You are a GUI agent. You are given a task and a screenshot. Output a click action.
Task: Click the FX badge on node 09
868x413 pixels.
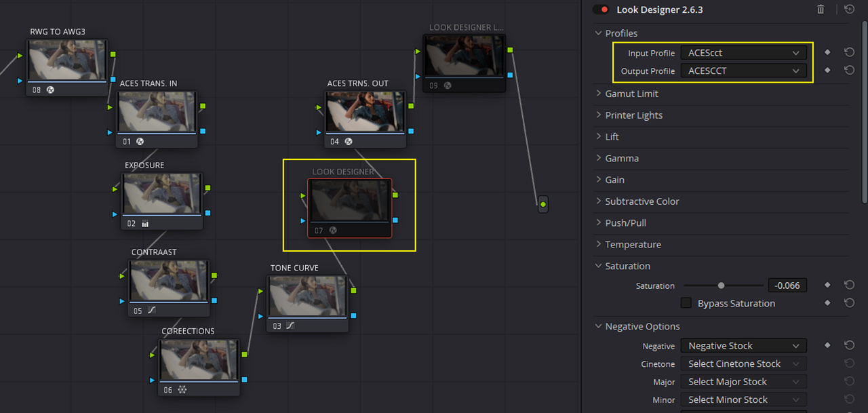point(447,85)
